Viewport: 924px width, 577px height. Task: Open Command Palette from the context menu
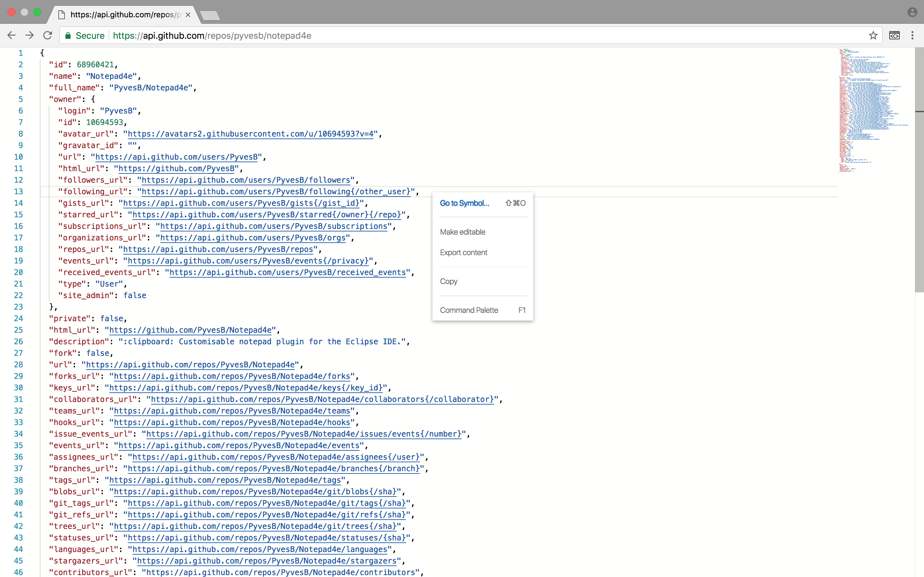tap(469, 310)
